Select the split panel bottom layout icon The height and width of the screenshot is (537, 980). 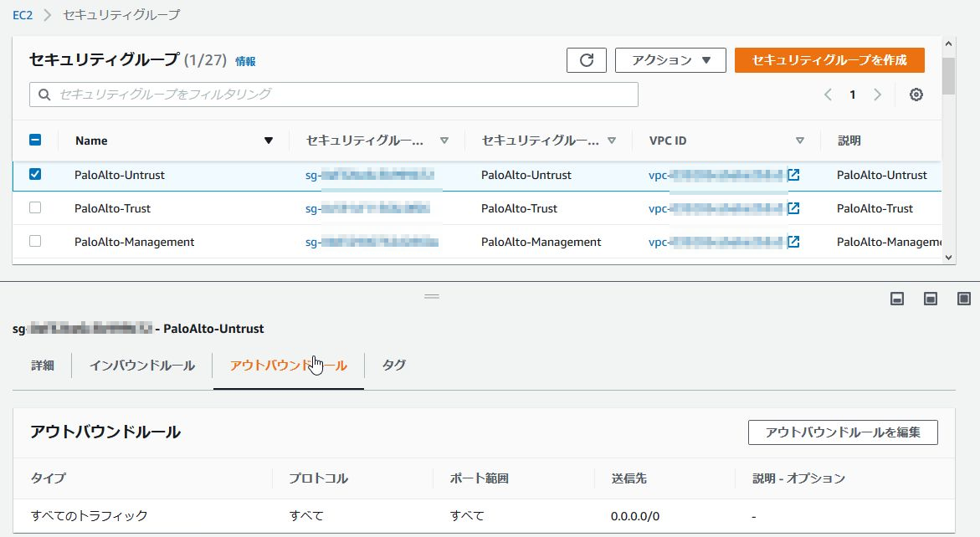pos(898,297)
